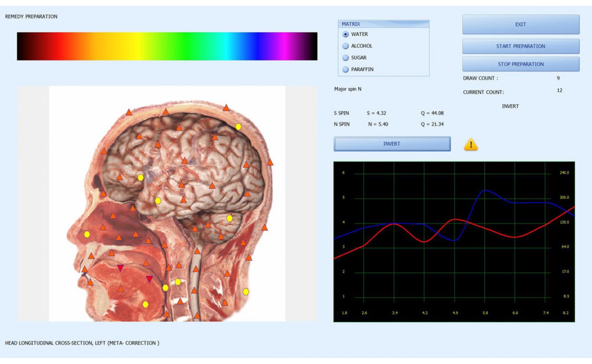Select yellow hexagon on the temporal lobe
The height and width of the screenshot is (364, 592).
coord(158,201)
